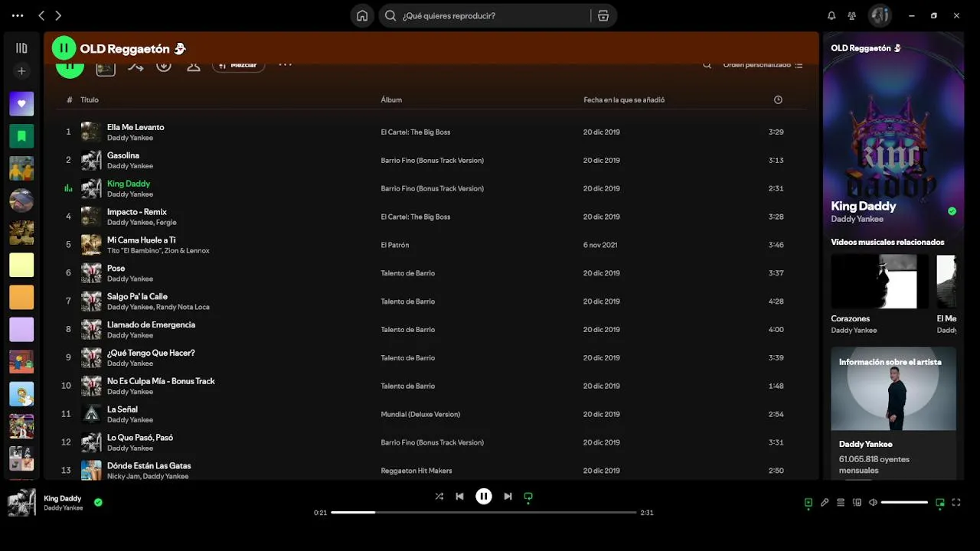
Task: Open El Patrón album link
Action: click(x=395, y=245)
